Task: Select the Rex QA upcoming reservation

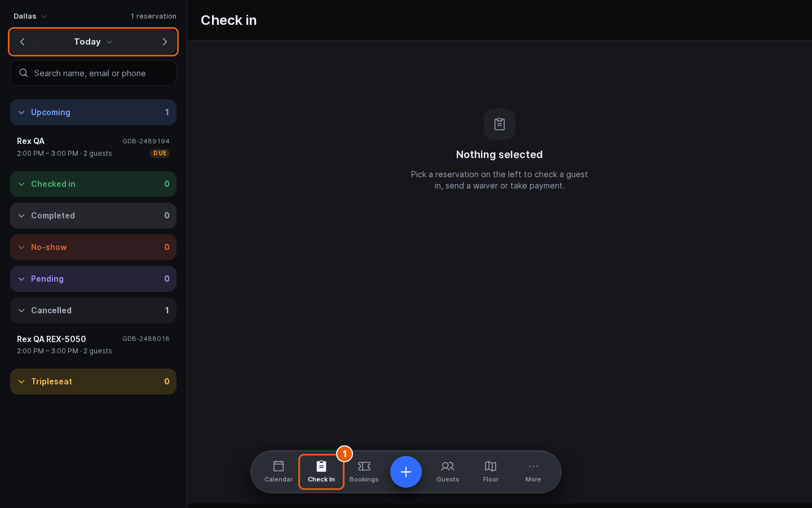Action: [x=93, y=147]
